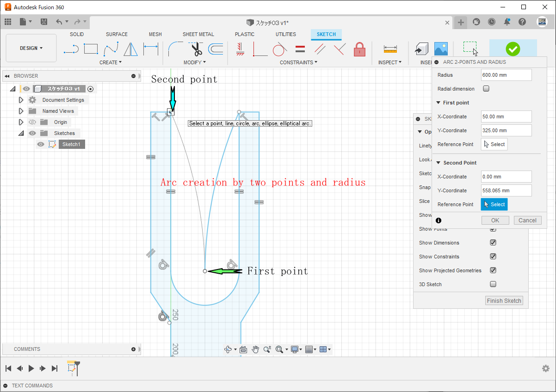Open the DESIGN workspace dropdown
Screen dimensions: 556x392
(x=31, y=48)
